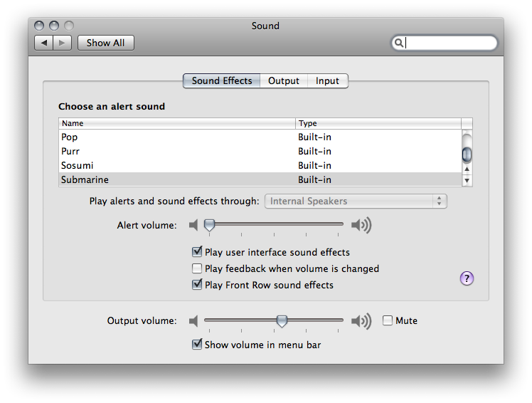Check the Mute checkbox

[x=388, y=320]
